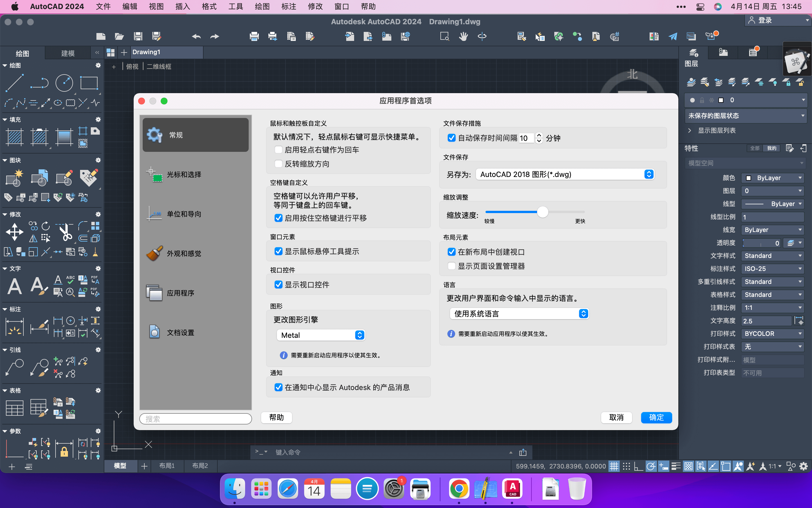812x508 pixels.
Task: Click the Undo arrow in toolbar
Action: [x=196, y=36]
